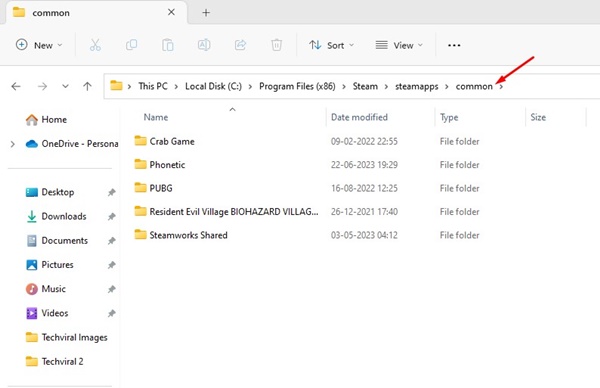Click This PC in address breadcrumb
600x388 pixels.
(153, 86)
